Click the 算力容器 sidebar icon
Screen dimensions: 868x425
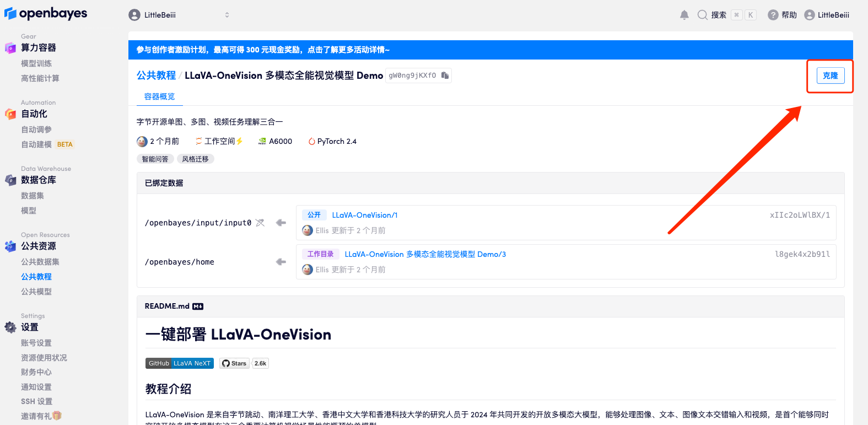click(x=10, y=48)
